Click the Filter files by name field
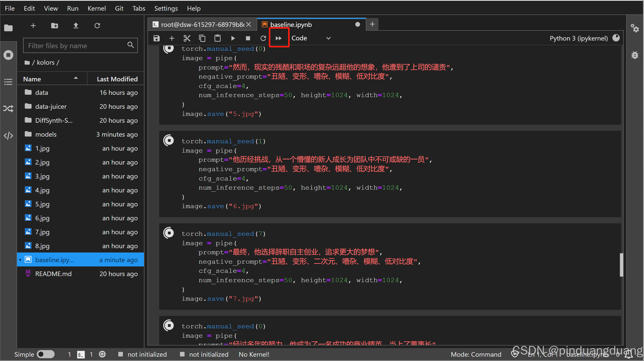The height and width of the screenshot is (361, 644). pyautogui.click(x=76, y=46)
